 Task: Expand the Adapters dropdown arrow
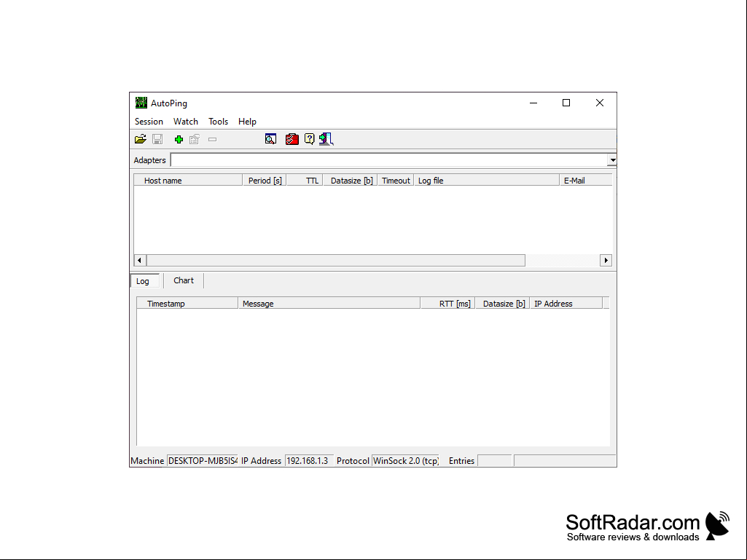tap(612, 160)
